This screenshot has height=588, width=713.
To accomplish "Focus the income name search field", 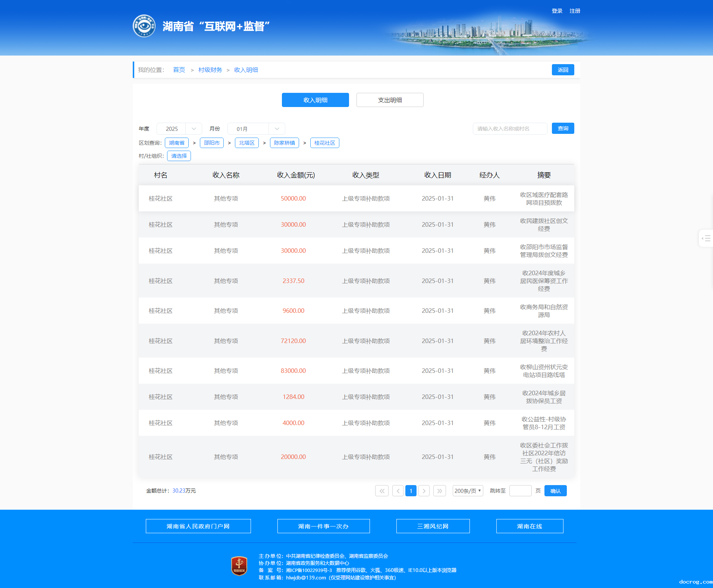I will (x=509, y=129).
